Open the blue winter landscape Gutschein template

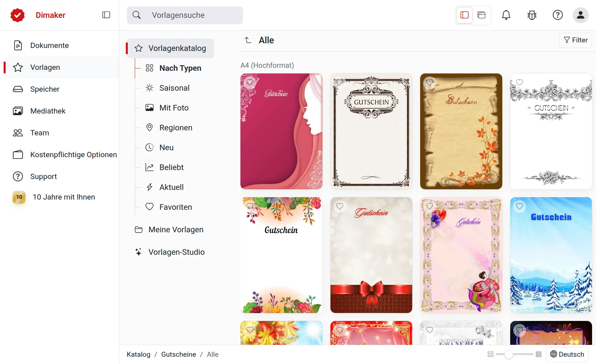[551, 255]
